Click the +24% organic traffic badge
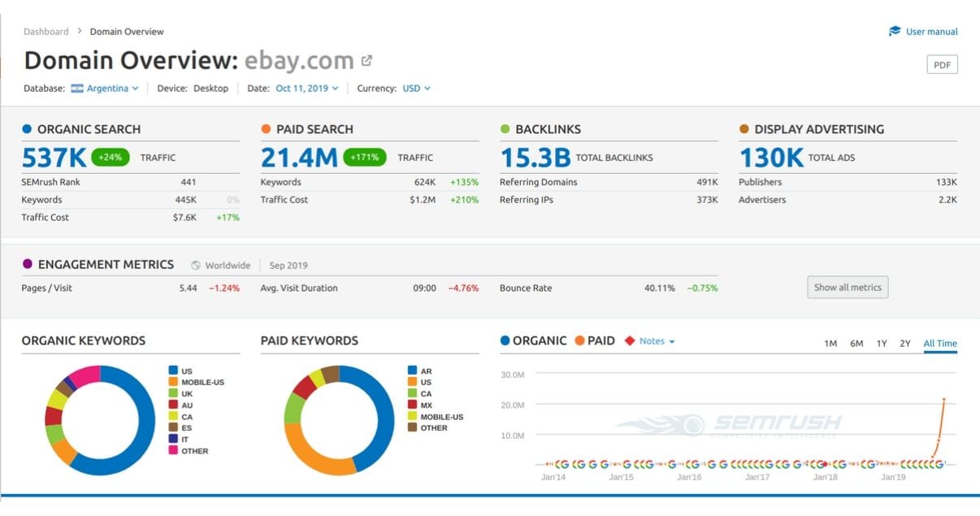 point(111,158)
